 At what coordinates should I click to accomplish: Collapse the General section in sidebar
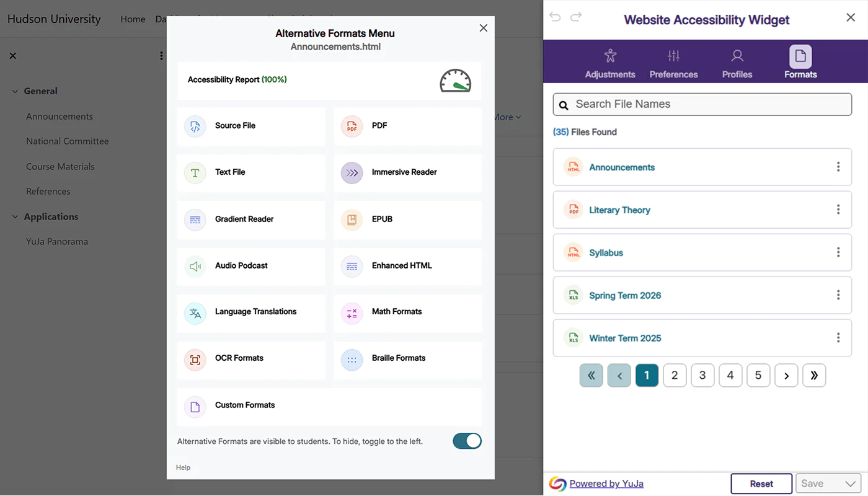coord(15,91)
